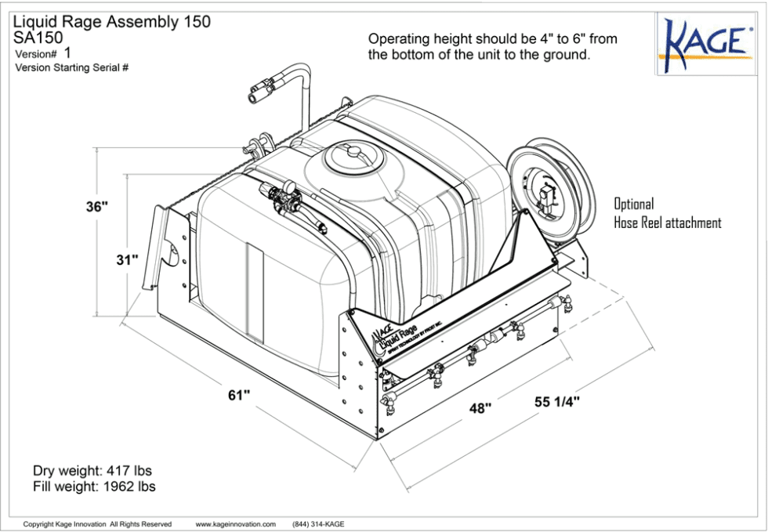This screenshot has height=532, width=768.
Task: Click the 'Version Starting Serial #' text
Action: (72, 67)
